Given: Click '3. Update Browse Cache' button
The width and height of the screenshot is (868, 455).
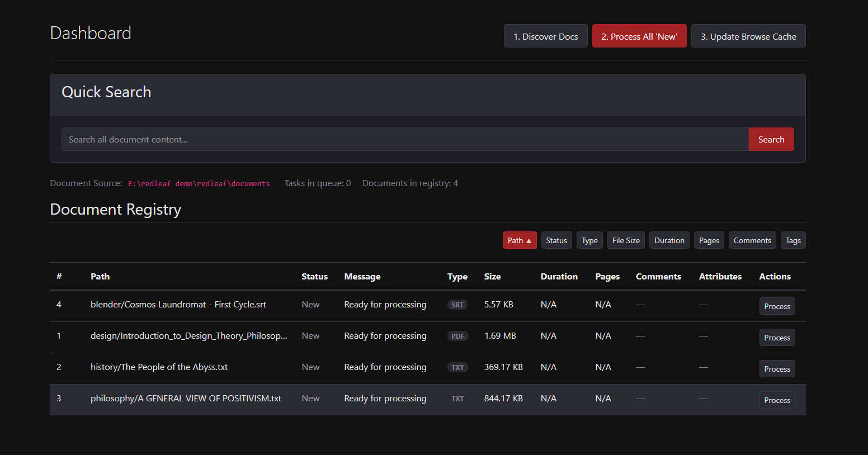Looking at the screenshot, I should [x=748, y=36].
